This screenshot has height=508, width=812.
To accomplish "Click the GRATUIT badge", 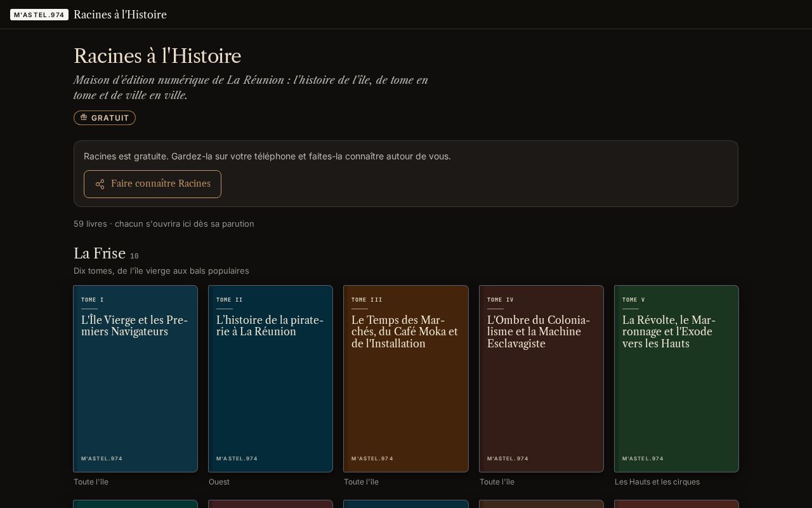I will 105,117.
